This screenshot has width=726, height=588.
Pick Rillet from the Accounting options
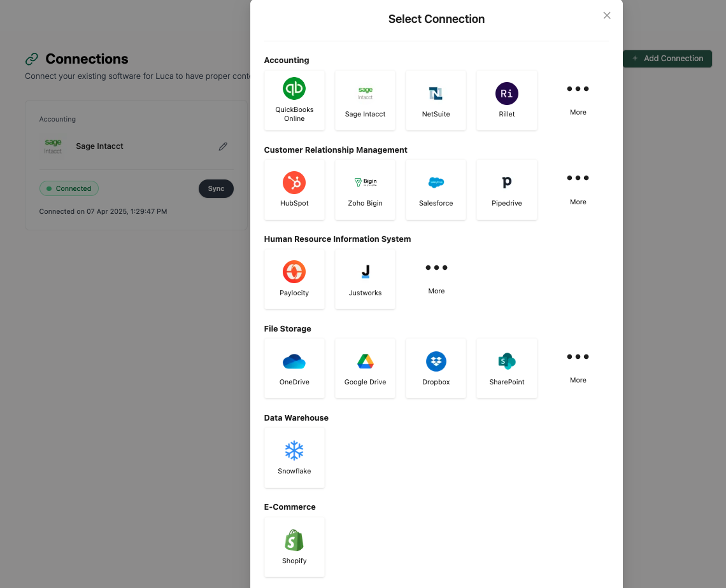click(x=506, y=100)
